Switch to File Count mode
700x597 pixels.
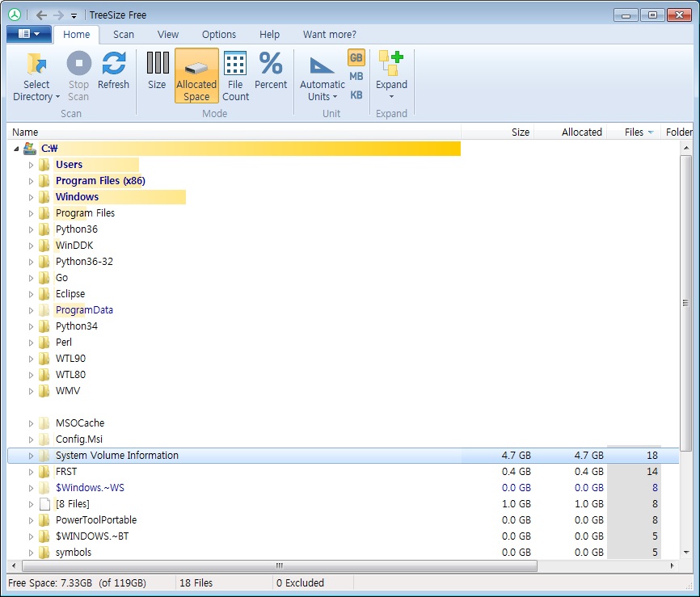235,76
